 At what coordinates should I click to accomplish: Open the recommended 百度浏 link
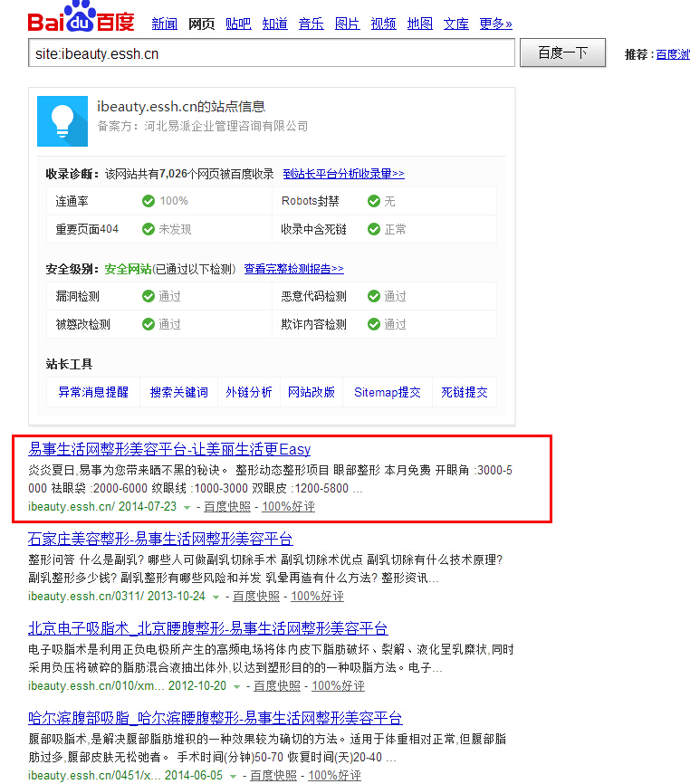(x=673, y=54)
